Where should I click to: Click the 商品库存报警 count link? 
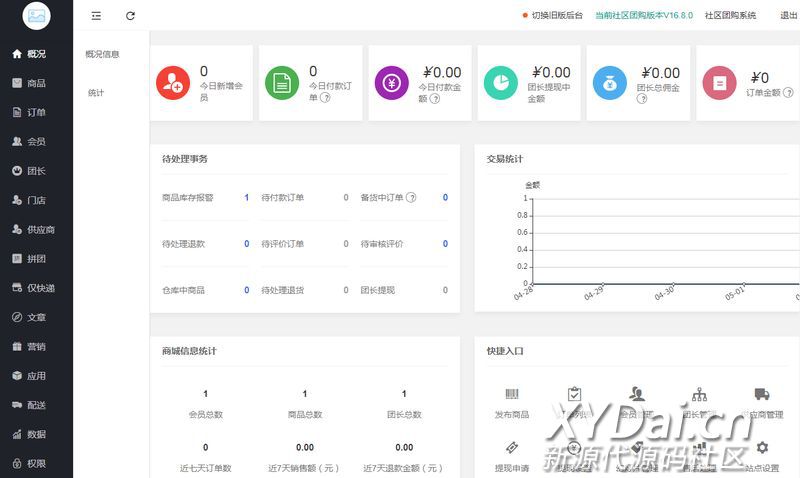click(246, 198)
